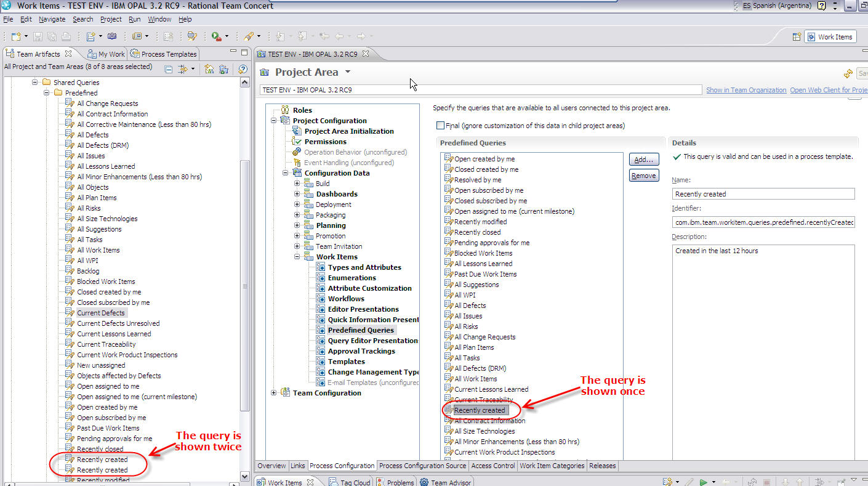Click the Team Configuration node icon
The height and width of the screenshot is (486, 868).
(x=285, y=393)
